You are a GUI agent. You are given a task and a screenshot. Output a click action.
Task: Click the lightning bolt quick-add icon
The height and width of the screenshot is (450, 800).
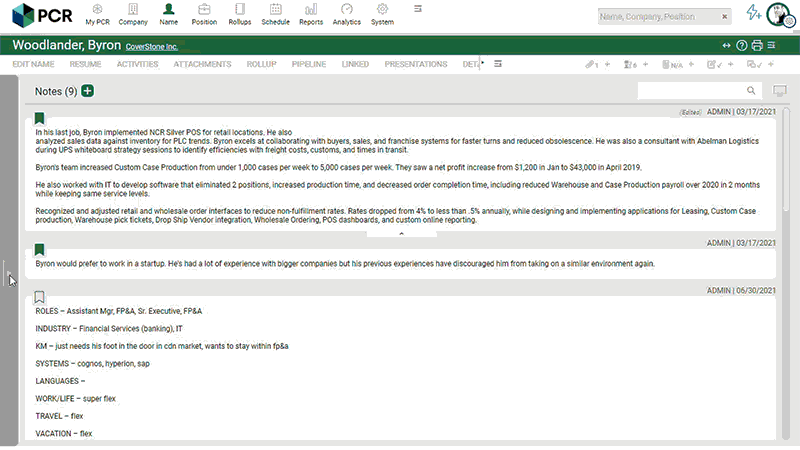click(x=754, y=13)
